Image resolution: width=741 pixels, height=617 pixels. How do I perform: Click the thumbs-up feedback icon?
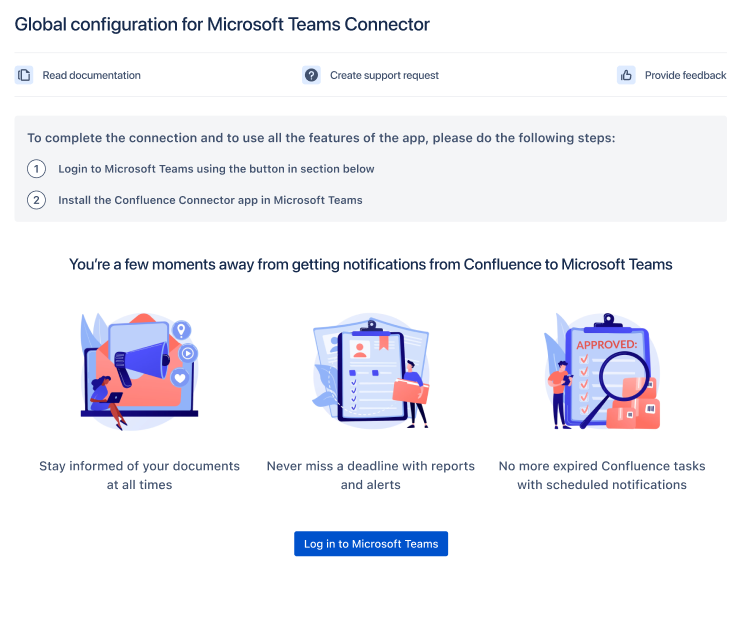pyautogui.click(x=626, y=75)
